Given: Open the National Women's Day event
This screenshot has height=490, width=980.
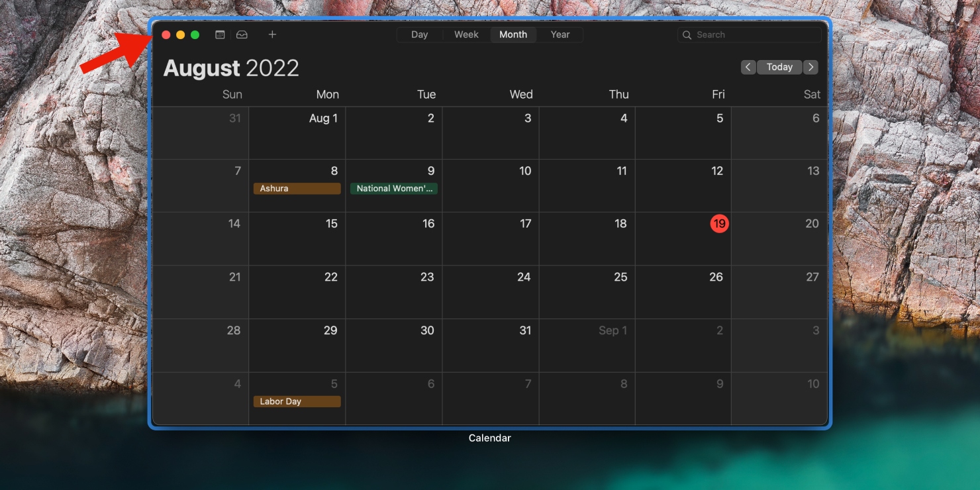Looking at the screenshot, I should (x=394, y=189).
